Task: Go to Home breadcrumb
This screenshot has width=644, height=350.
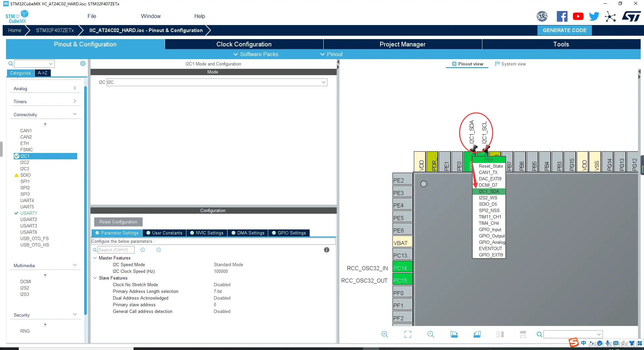Action: 15,30
